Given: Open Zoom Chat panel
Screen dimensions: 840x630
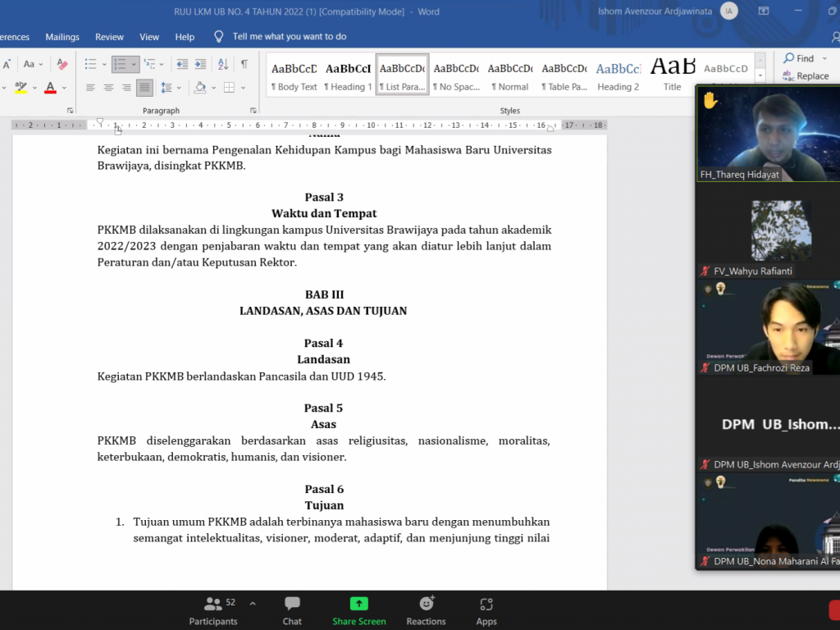Looking at the screenshot, I should (292, 610).
